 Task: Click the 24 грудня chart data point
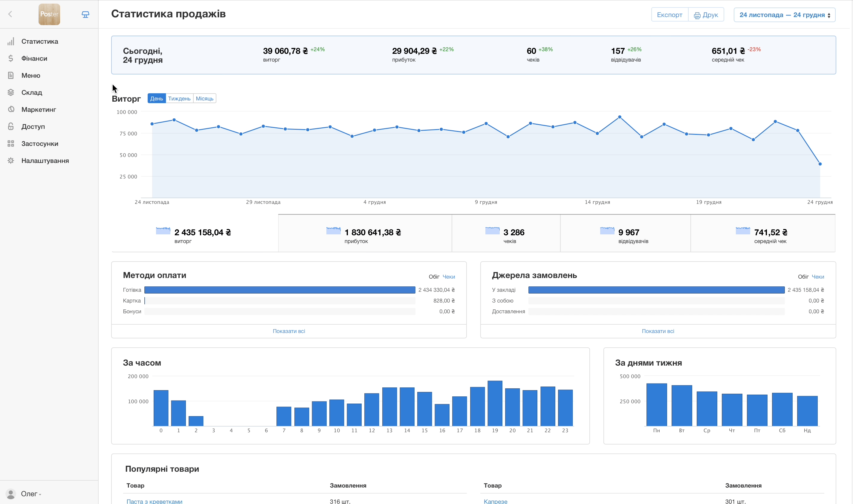pyautogui.click(x=820, y=164)
